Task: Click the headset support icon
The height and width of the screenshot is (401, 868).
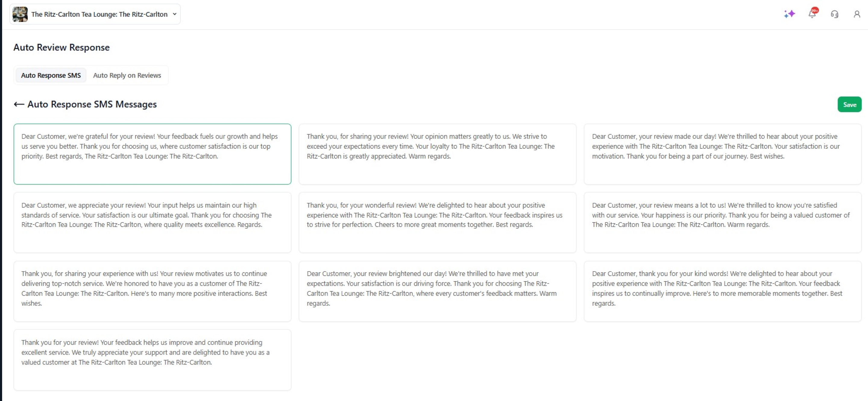Action: 834,14
